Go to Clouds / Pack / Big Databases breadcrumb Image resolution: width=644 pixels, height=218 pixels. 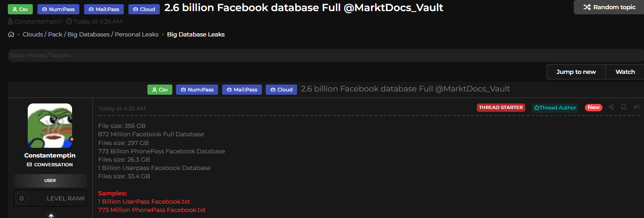pos(91,34)
